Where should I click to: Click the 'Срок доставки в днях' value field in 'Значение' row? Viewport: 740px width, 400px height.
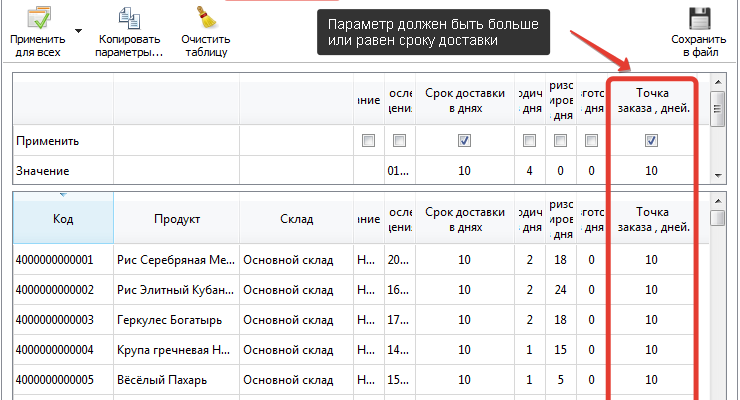464,171
